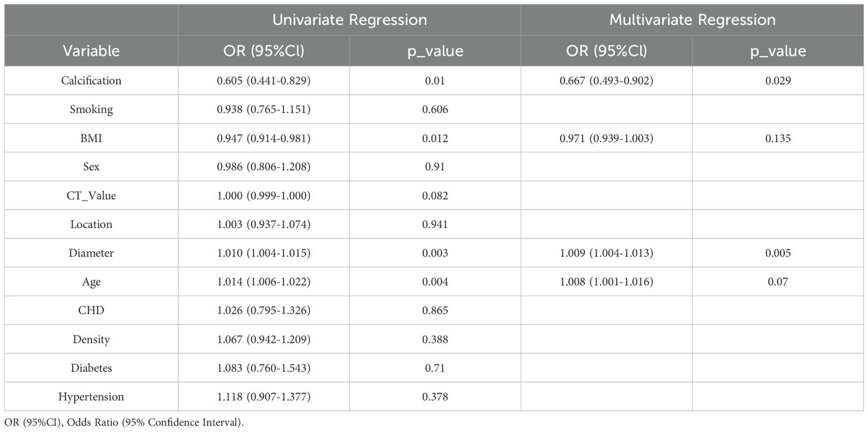Screen dimensions: 868x432
Task: Click multivariate OR value 0.667 (0.493-0.902)
Action: pos(606,80)
